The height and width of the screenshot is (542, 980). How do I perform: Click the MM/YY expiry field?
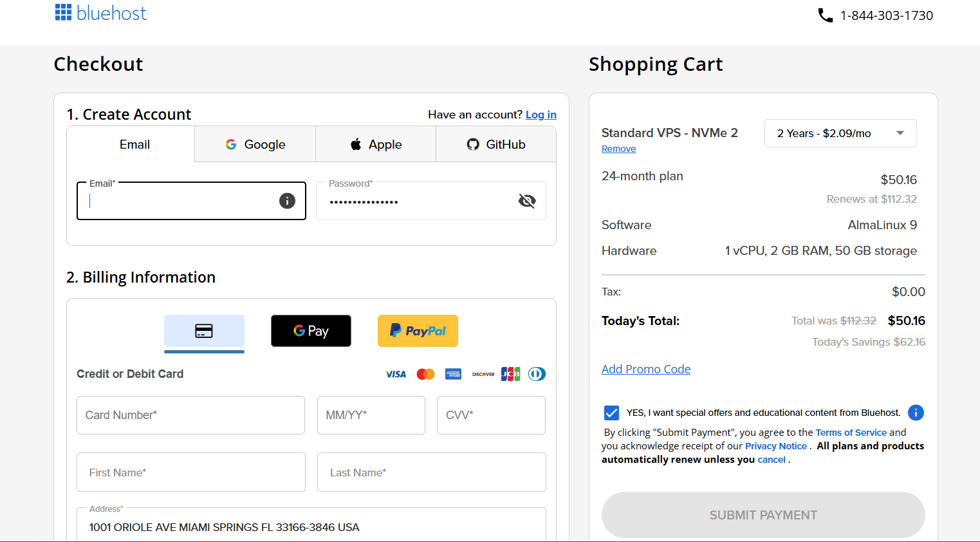pyautogui.click(x=371, y=415)
